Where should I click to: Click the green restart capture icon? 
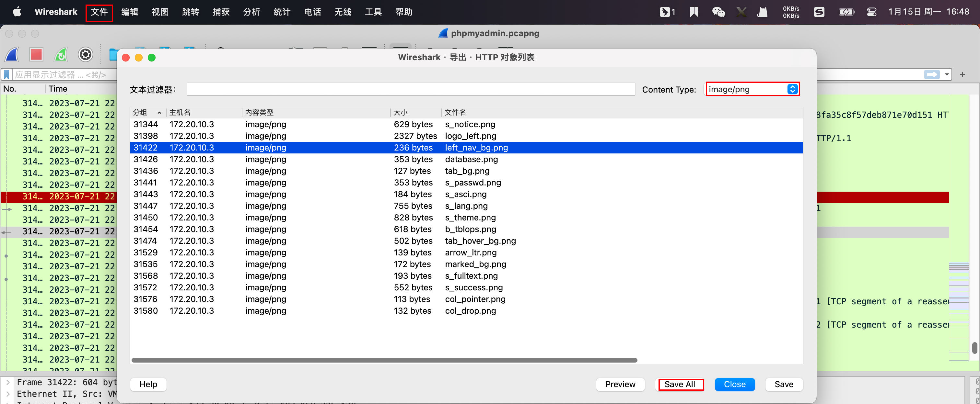point(61,55)
